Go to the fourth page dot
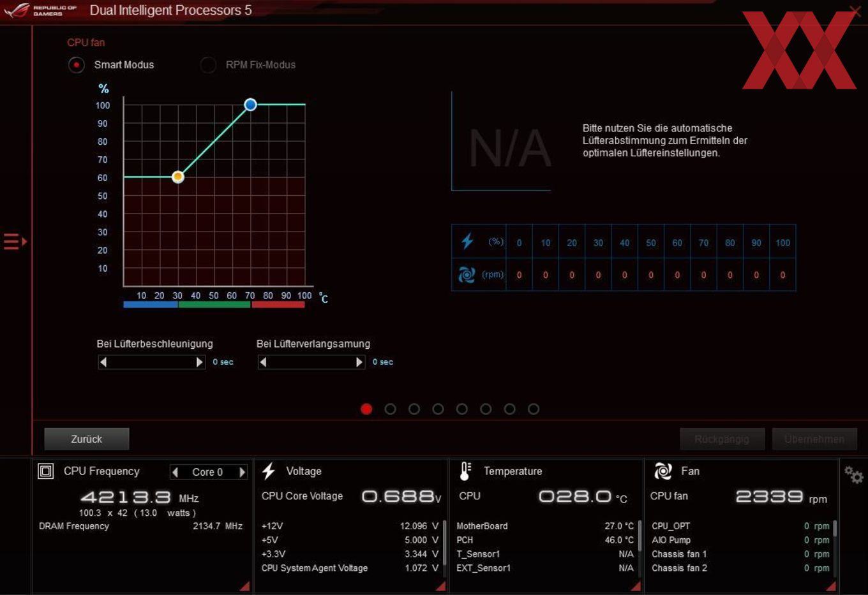Screen dimensions: 868x595 (438, 409)
